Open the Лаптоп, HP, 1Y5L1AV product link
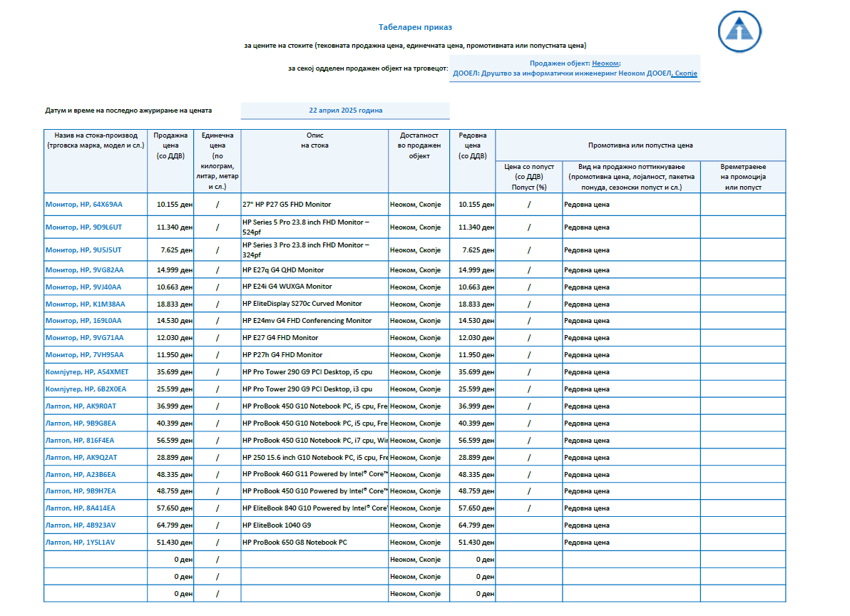This screenshot has height=616, width=850. pyautogui.click(x=81, y=543)
